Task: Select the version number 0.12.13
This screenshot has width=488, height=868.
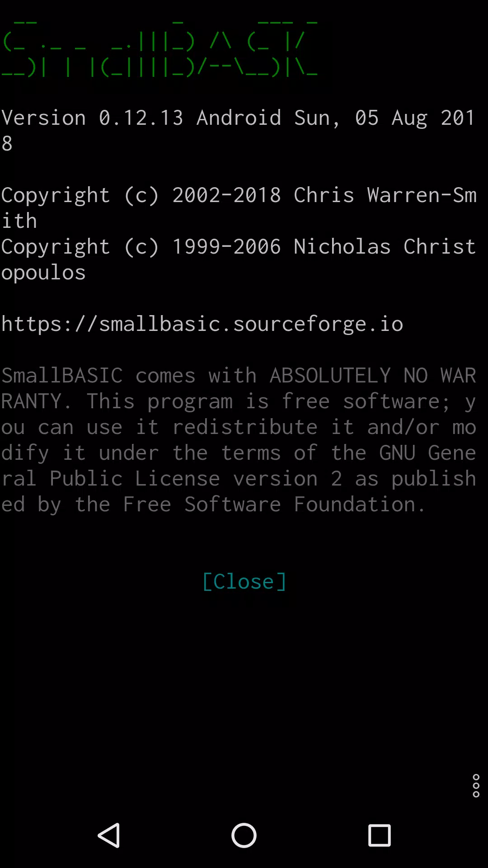Action: coord(141,118)
